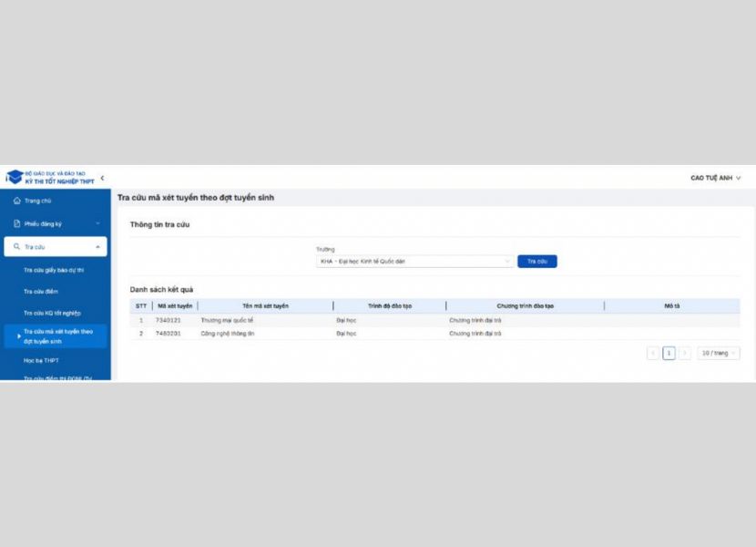
Task: Open Tra cứu giấy báo dự thi
Action: click(53, 270)
